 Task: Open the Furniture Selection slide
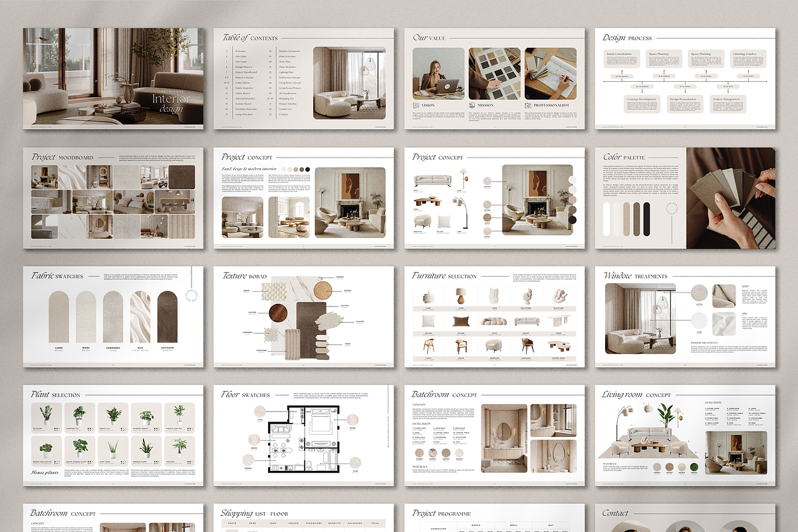(x=495, y=317)
